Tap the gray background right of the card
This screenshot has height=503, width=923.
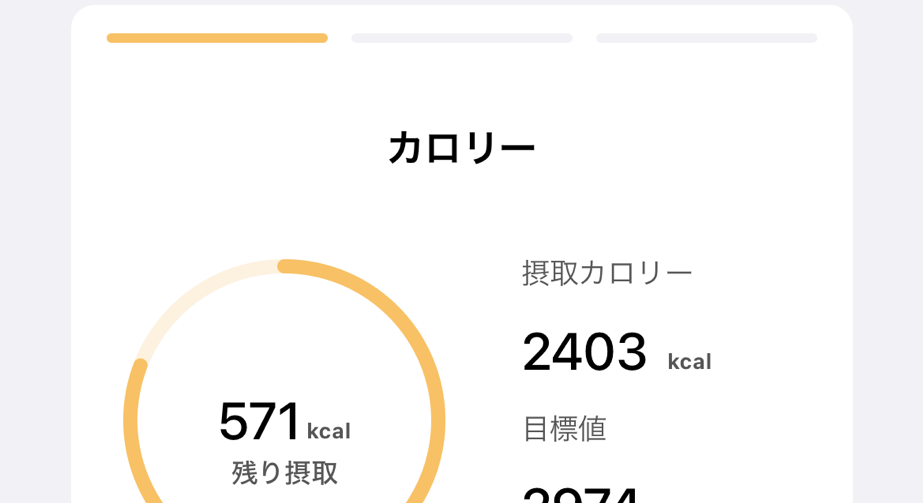tap(888, 250)
